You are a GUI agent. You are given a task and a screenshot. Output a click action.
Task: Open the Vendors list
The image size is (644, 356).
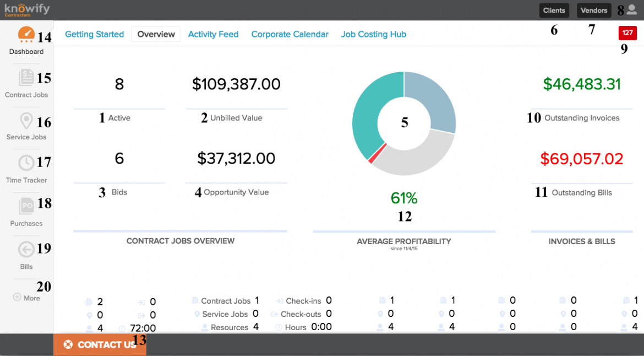tap(594, 10)
